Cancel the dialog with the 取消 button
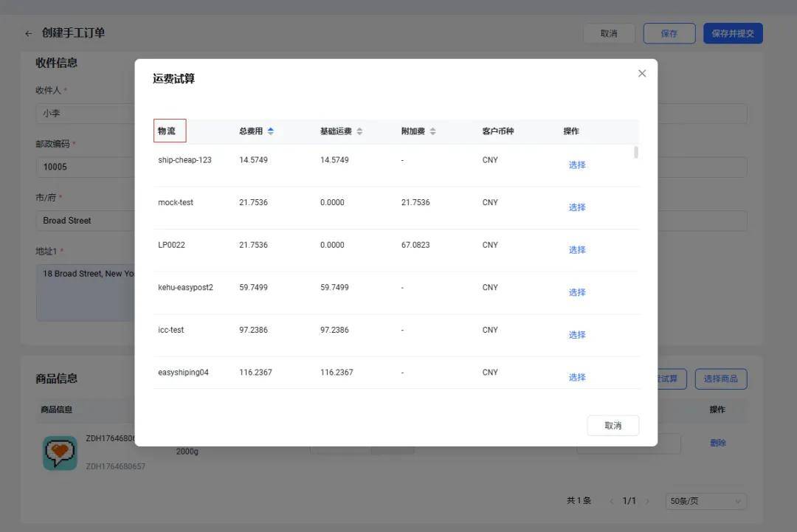This screenshot has width=797, height=532. pyautogui.click(x=613, y=426)
